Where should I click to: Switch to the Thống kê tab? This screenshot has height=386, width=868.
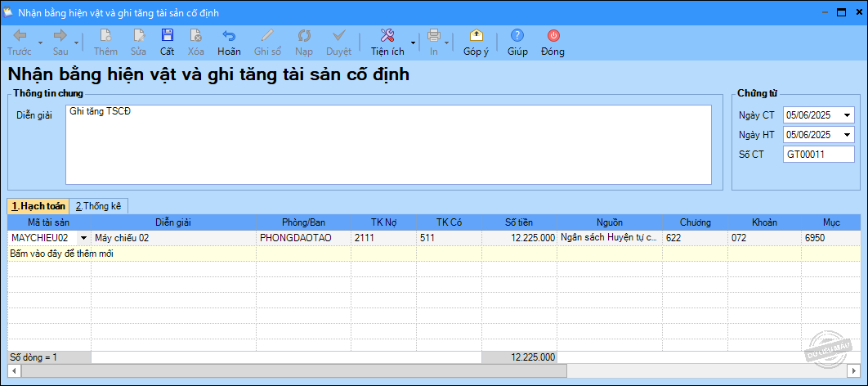(x=99, y=206)
